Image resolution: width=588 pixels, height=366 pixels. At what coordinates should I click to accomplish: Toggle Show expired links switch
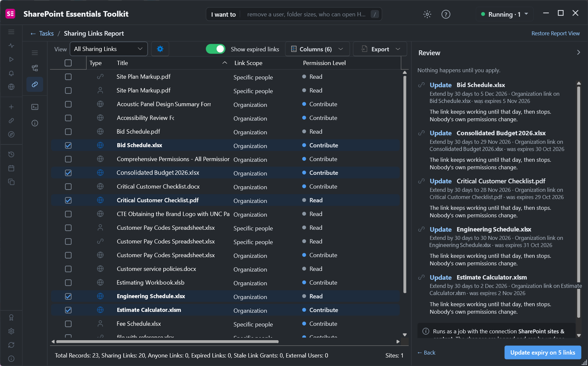(x=216, y=49)
